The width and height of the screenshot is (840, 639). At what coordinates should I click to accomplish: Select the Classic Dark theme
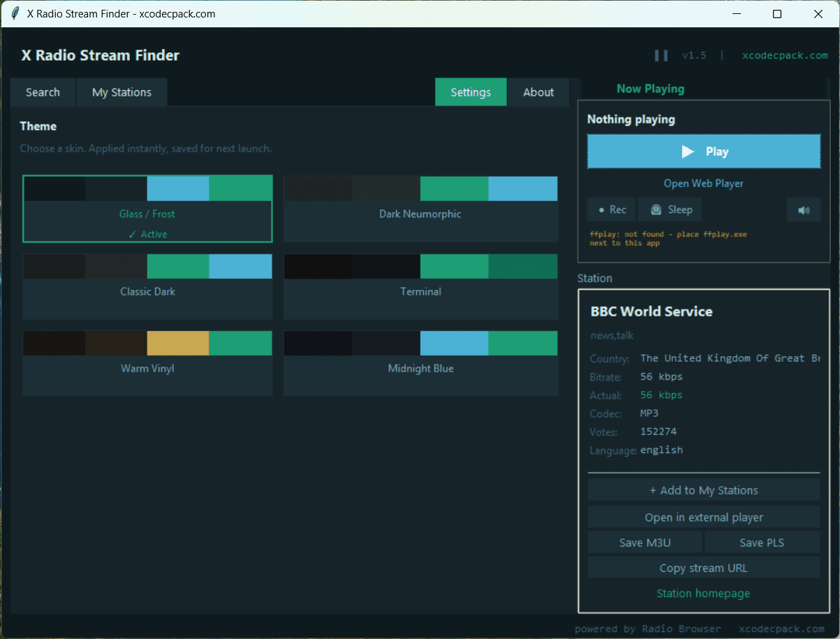click(147, 286)
